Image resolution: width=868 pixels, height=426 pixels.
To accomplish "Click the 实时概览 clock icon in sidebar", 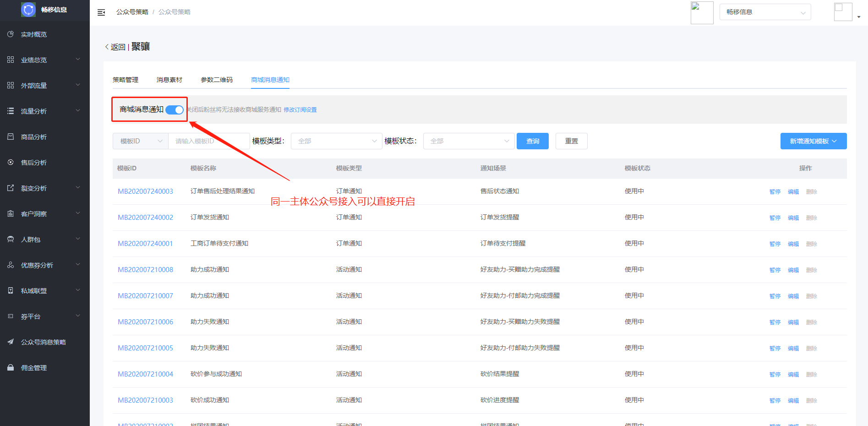I will pyautogui.click(x=11, y=34).
